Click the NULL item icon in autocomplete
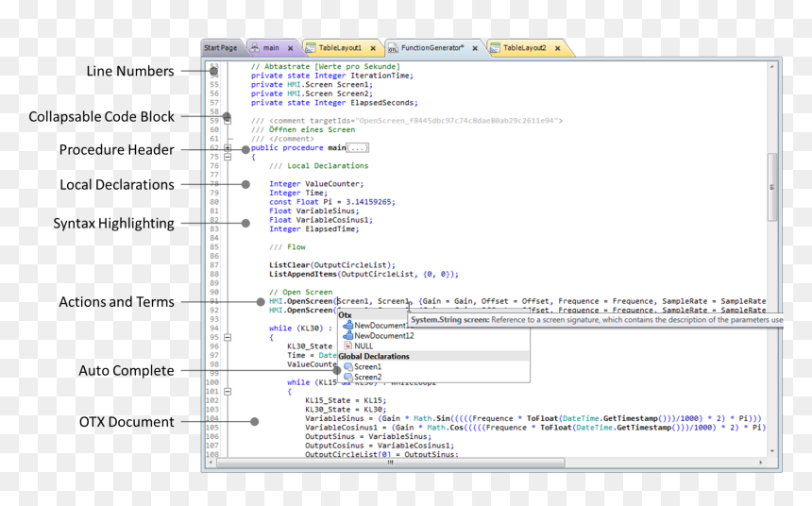Screen dimensions: 812x506 tap(348, 346)
